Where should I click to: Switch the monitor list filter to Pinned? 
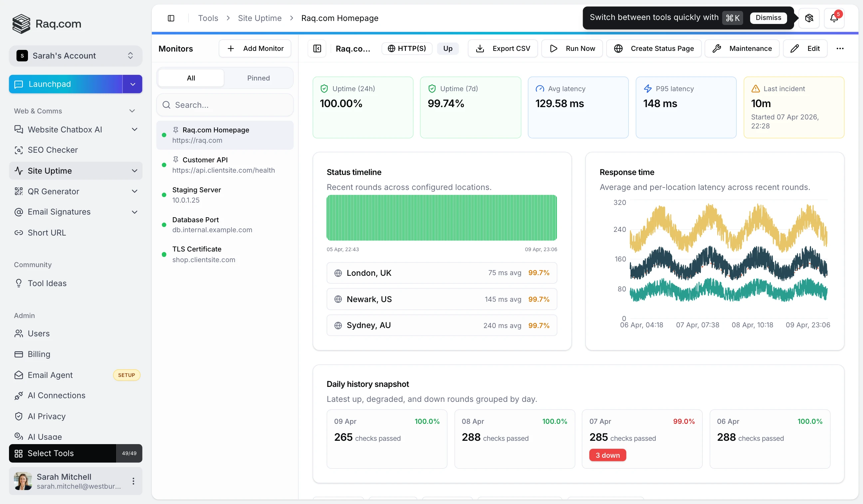(x=258, y=78)
